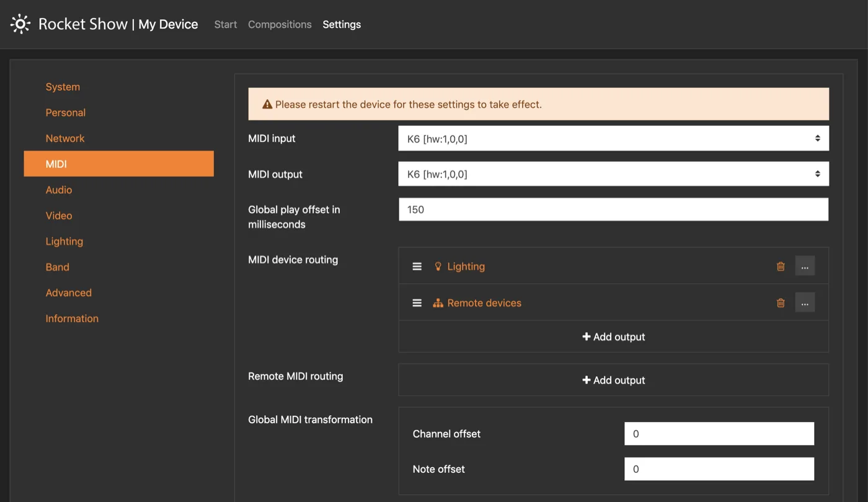Delete the Remote devices routing with trash icon
This screenshot has width=868, height=502.
pos(781,303)
